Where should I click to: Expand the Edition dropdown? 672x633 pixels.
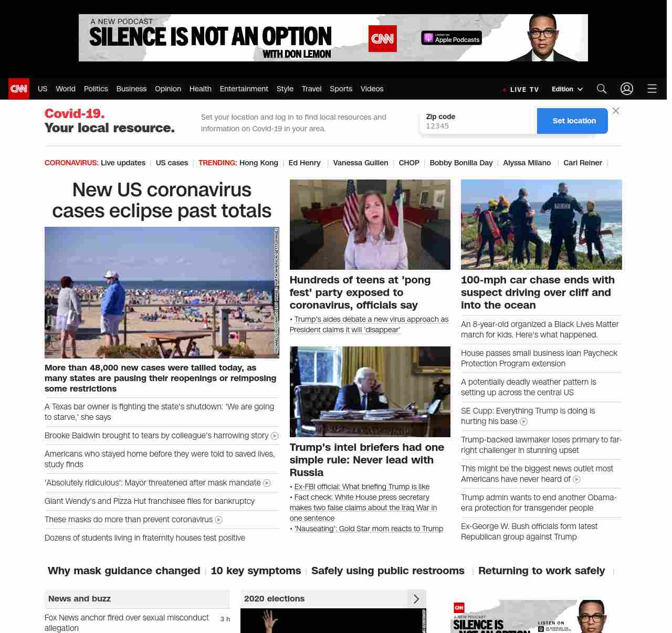(567, 89)
